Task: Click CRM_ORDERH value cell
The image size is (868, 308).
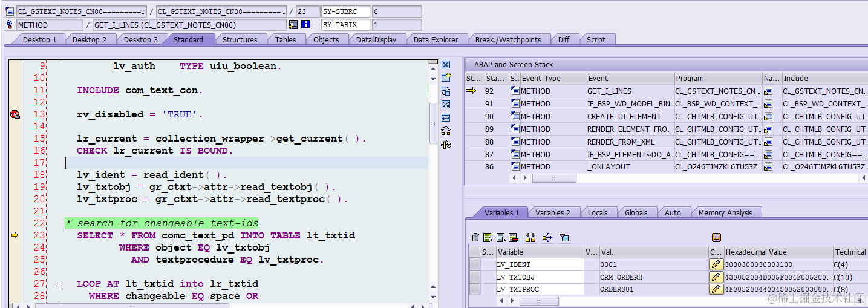Action: pos(653,277)
